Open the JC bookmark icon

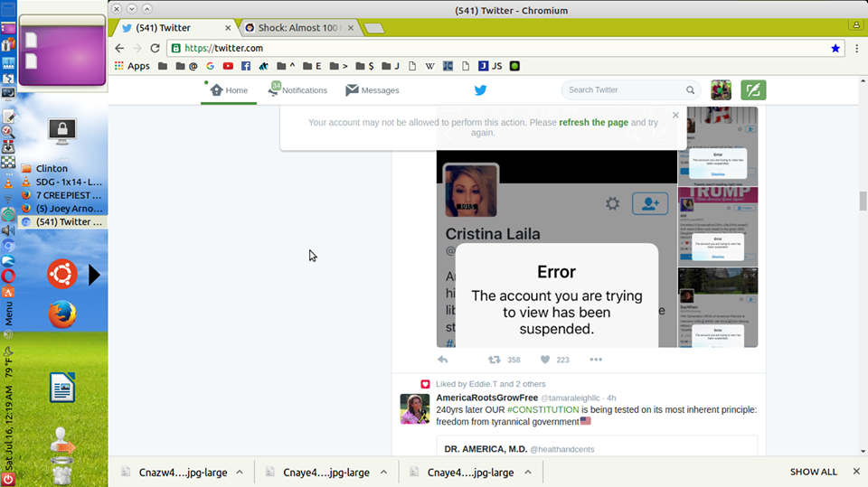coord(448,66)
